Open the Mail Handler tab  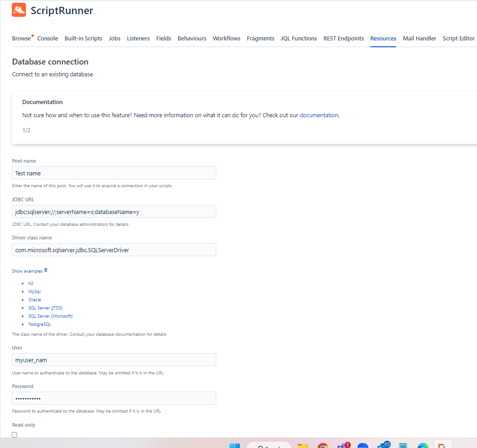[x=419, y=38]
